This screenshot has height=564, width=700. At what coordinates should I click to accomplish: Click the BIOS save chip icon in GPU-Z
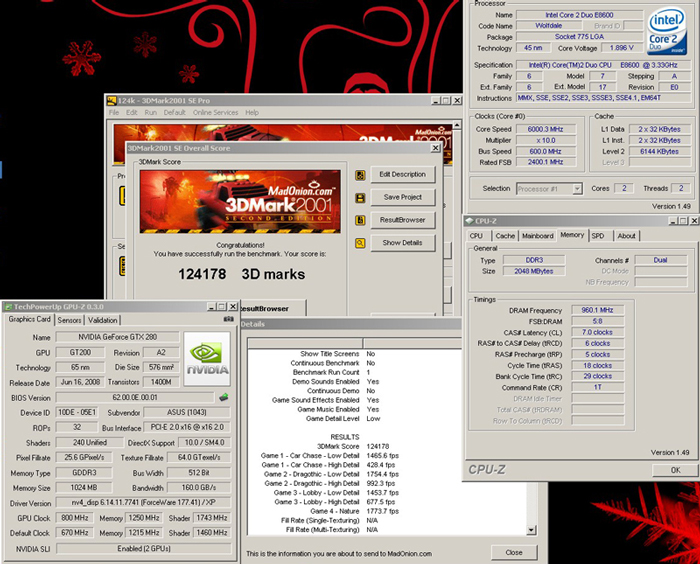tap(224, 397)
